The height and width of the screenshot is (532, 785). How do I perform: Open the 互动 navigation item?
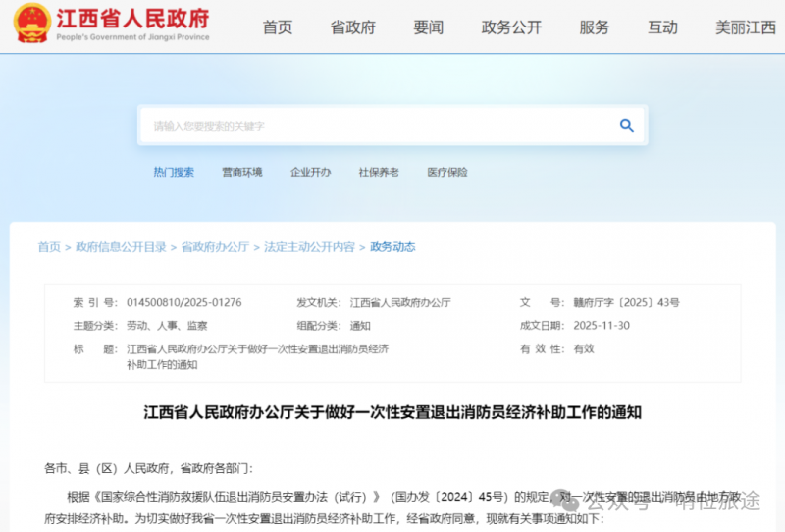coord(662,27)
